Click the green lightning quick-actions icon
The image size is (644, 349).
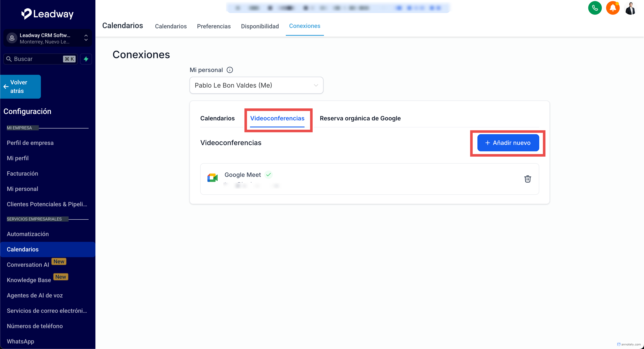click(86, 59)
